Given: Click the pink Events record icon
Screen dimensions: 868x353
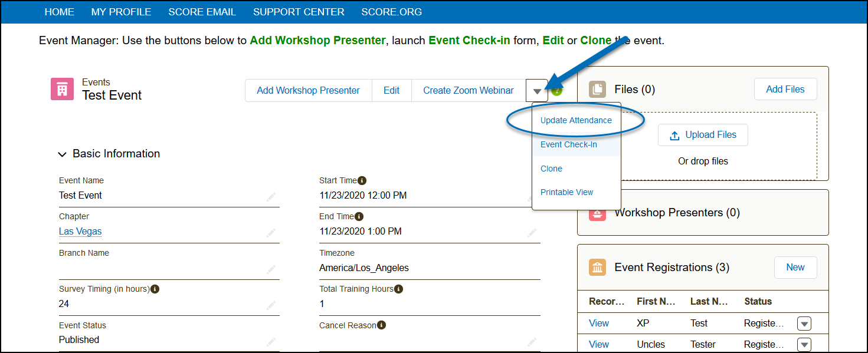Looking at the screenshot, I should [62, 89].
